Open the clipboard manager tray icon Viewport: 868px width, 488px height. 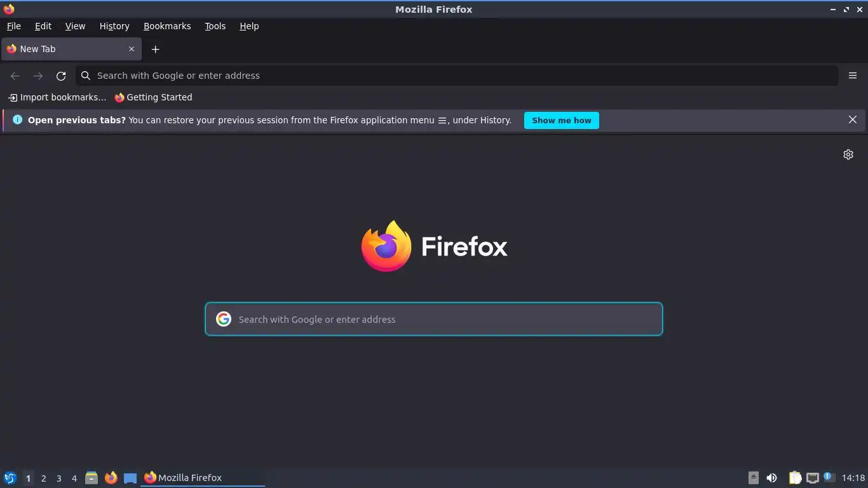(x=795, y=478)
